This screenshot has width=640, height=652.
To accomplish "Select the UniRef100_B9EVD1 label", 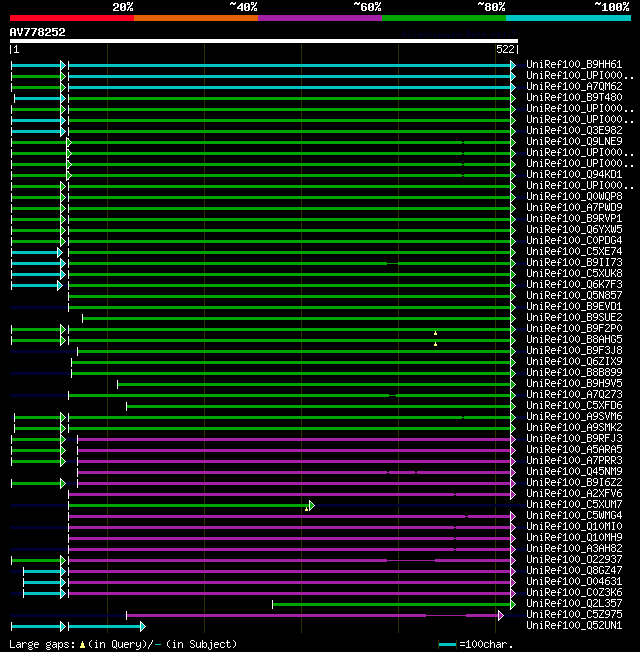I will (x=574, y=306).
